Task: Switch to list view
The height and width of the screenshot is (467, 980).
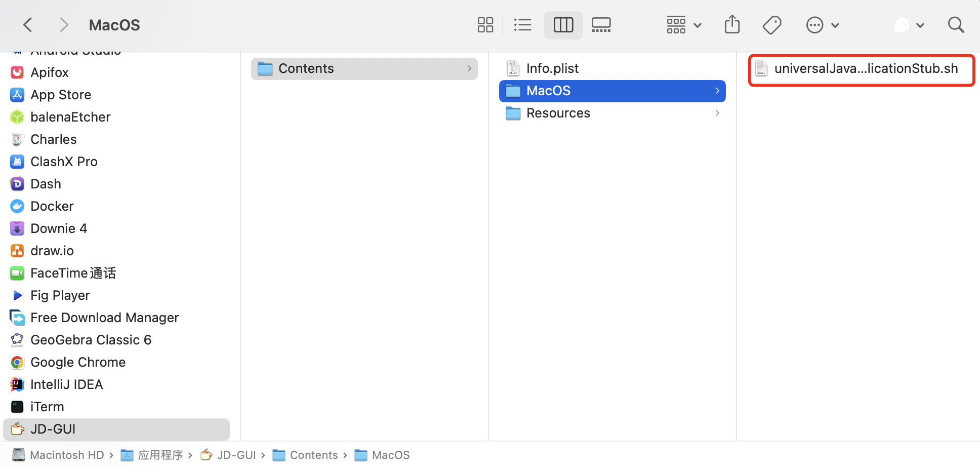Action: 522,25
